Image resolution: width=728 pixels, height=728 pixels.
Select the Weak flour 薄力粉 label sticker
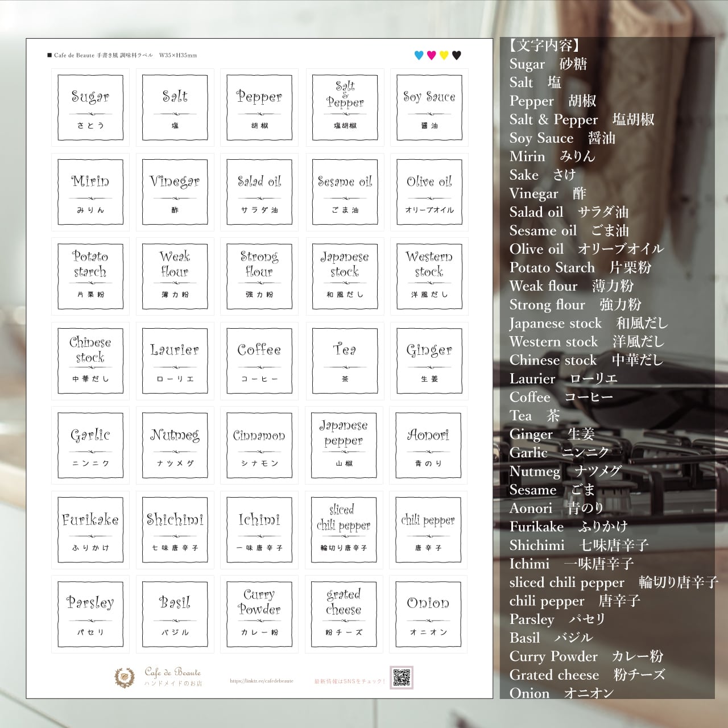click(x=175, y=276)
